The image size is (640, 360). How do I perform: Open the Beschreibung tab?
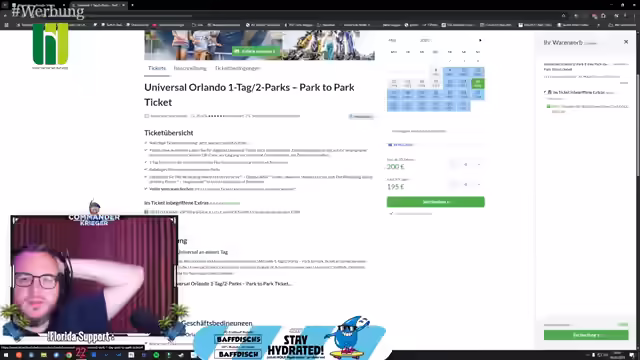[x=190, y=68]
